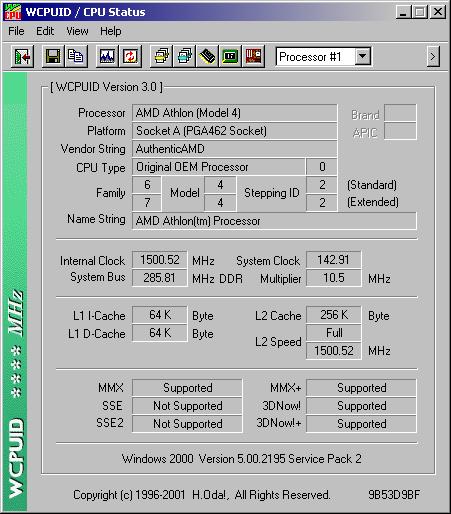Open the View menu
The image size is (451, 514).
point(77,31)
